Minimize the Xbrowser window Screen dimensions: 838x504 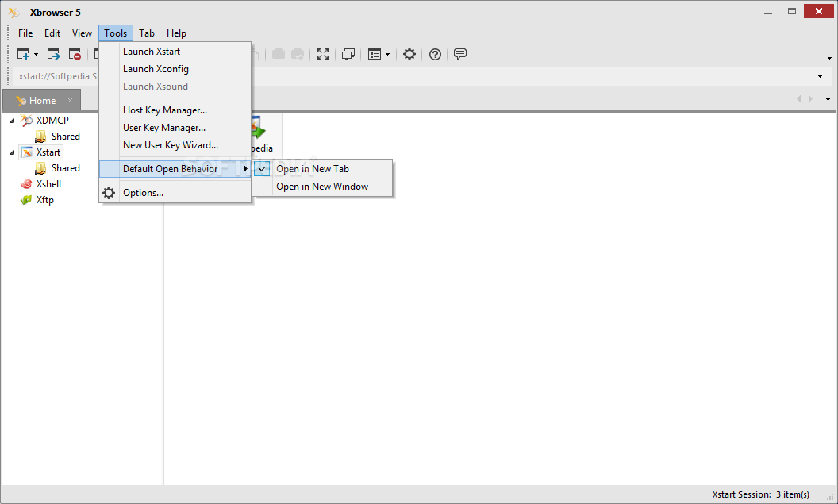[x=768, y=12]
